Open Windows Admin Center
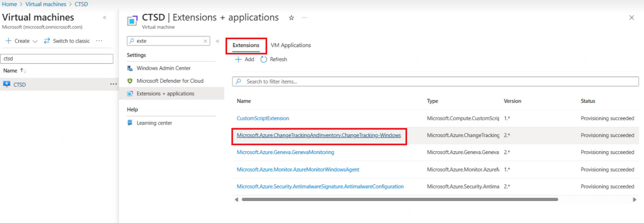 [164, 68]
